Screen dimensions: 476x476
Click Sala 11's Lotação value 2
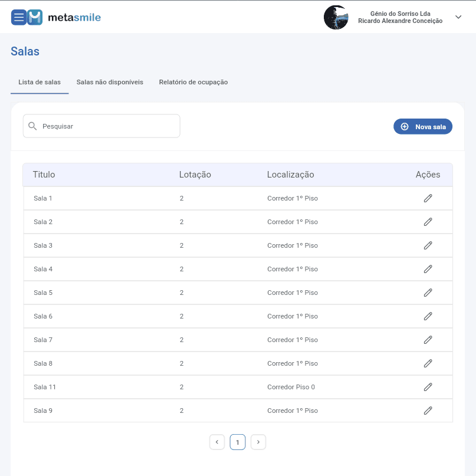coord(182,387)
